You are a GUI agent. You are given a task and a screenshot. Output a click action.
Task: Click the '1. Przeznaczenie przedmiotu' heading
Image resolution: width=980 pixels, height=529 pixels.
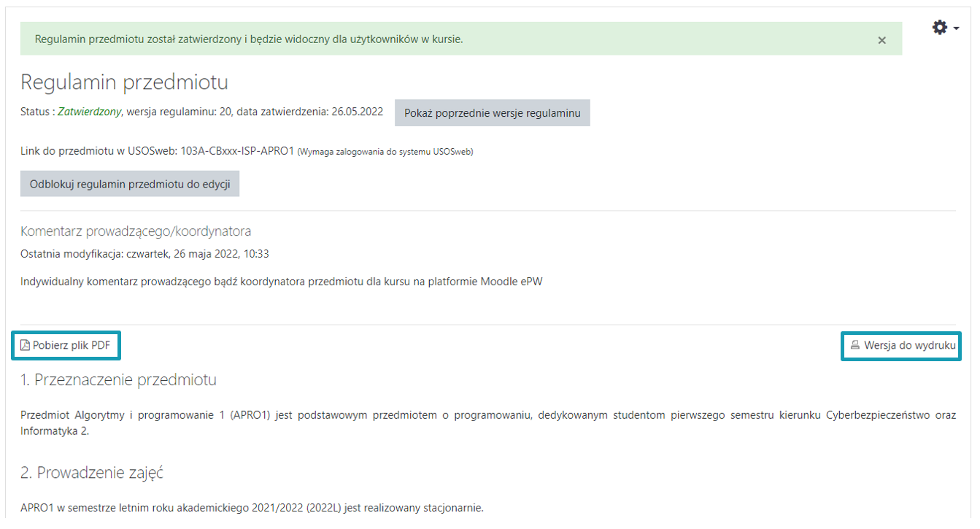[x=118, y=379]
